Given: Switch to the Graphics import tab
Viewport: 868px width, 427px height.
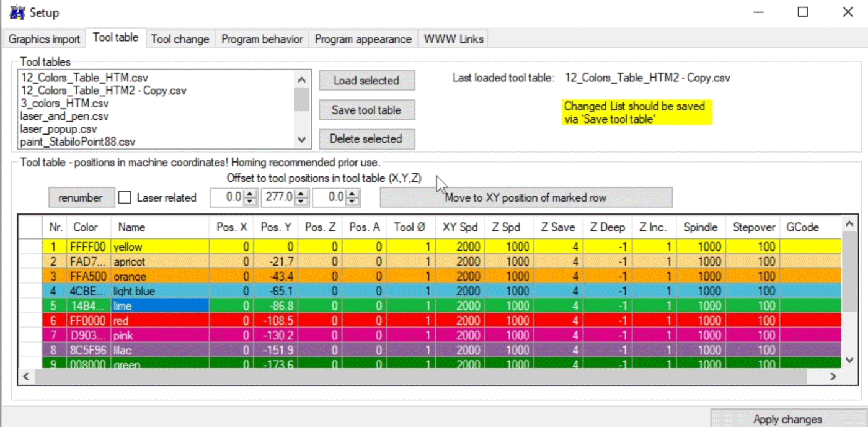Looking at the screenshot, I should 44,39.
